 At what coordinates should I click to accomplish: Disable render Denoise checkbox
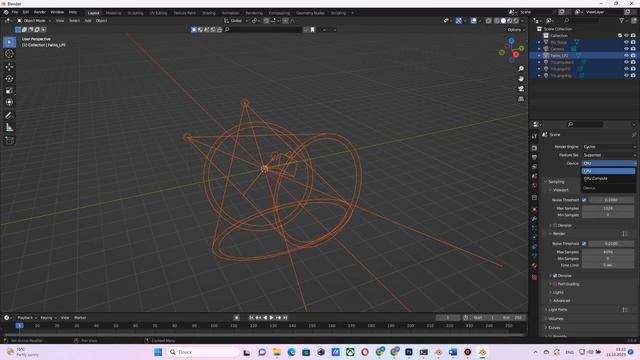[x=555, y=276]
